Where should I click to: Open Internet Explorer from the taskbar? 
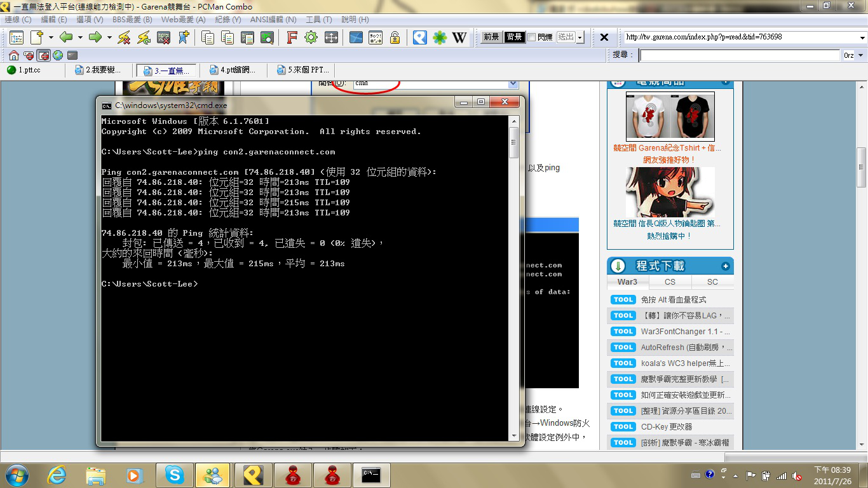click(x=57, y=475)
